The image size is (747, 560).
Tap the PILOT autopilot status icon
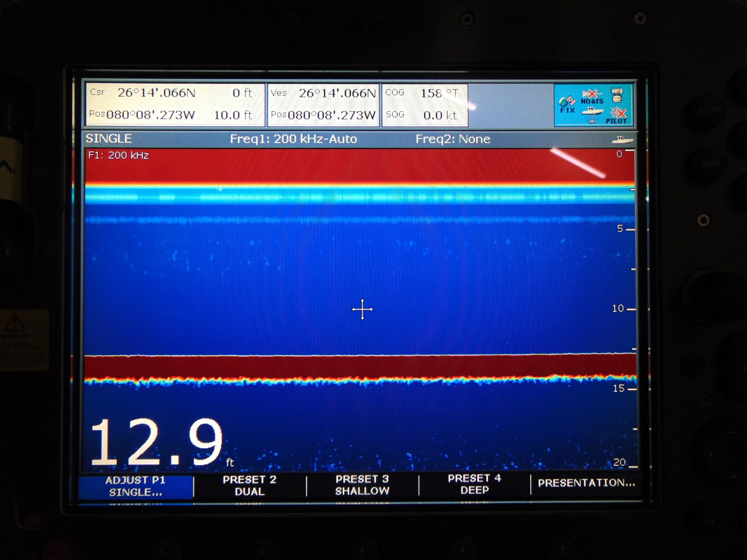[x=617, y=116]
